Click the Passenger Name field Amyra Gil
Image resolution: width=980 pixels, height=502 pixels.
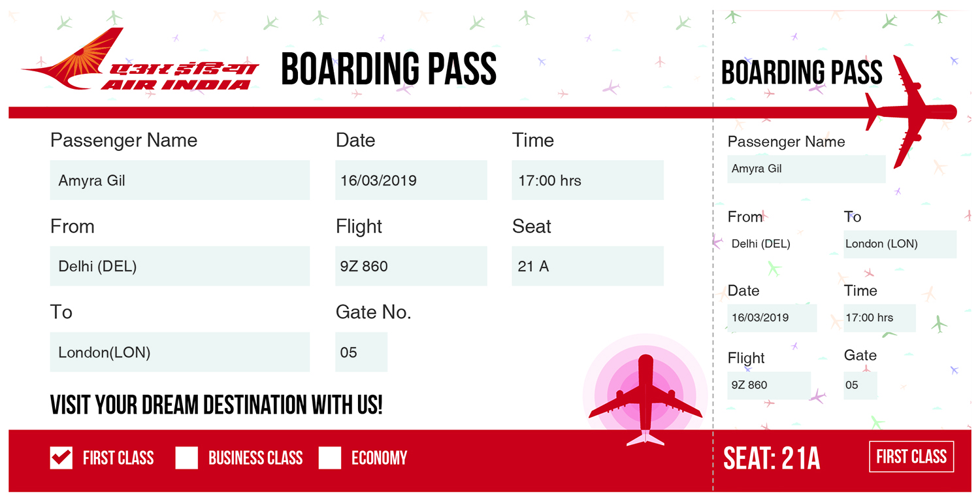coord(180,180)
